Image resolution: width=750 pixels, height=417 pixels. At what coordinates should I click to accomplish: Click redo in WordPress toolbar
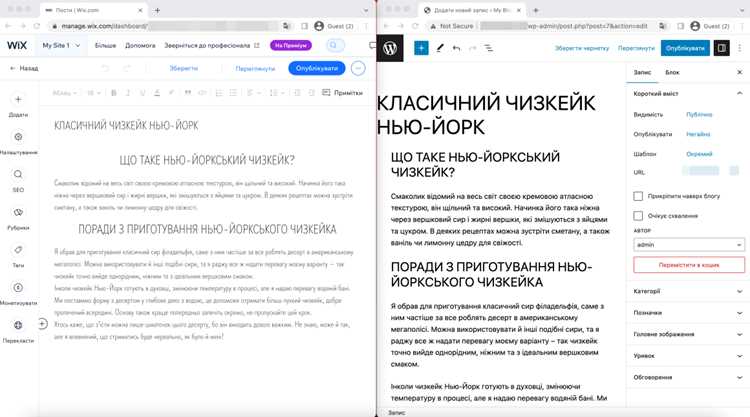(473, 48)
